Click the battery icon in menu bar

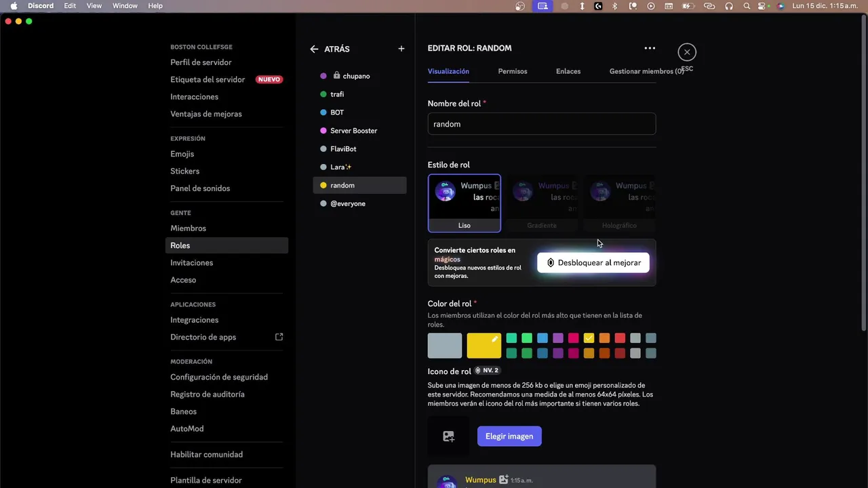[x=687, y=6]
